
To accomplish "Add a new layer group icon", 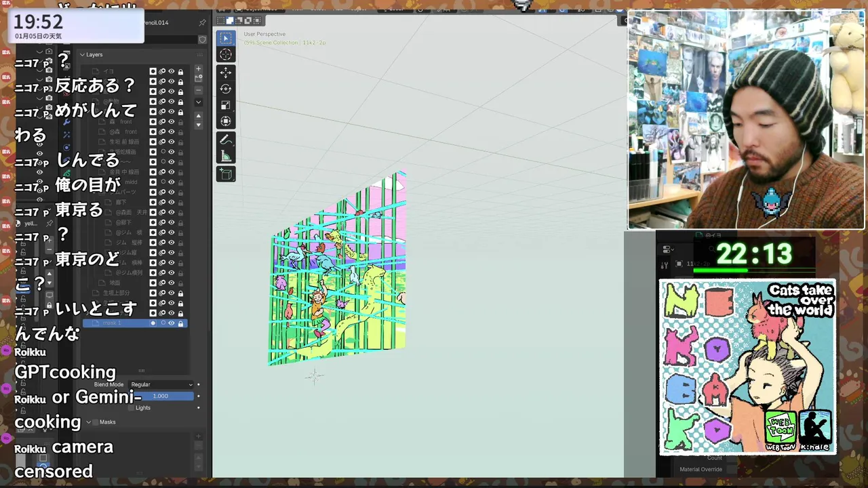I will coord(199,79).
